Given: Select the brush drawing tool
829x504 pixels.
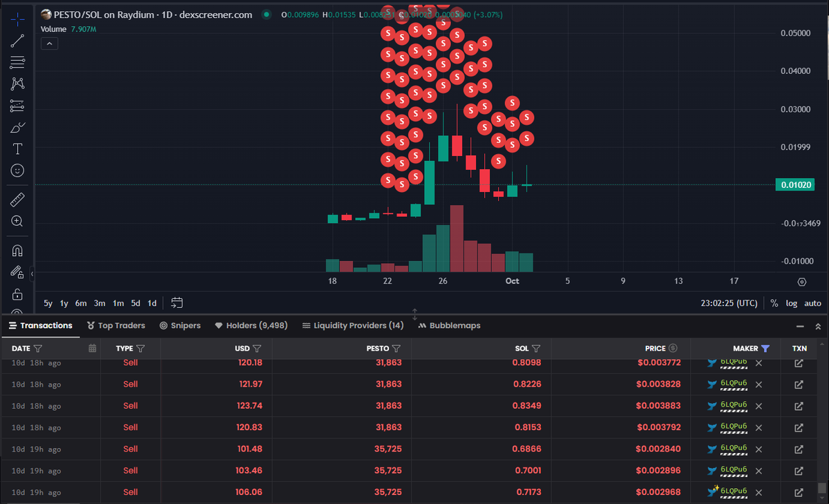Looking at the screenshot, I should [17, 127].
